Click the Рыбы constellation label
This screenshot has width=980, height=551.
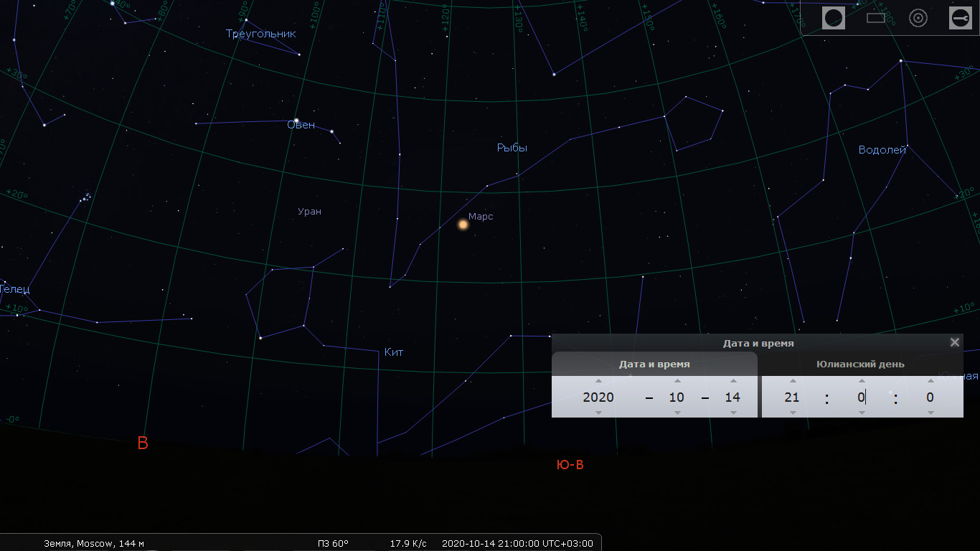coord(512,148)
